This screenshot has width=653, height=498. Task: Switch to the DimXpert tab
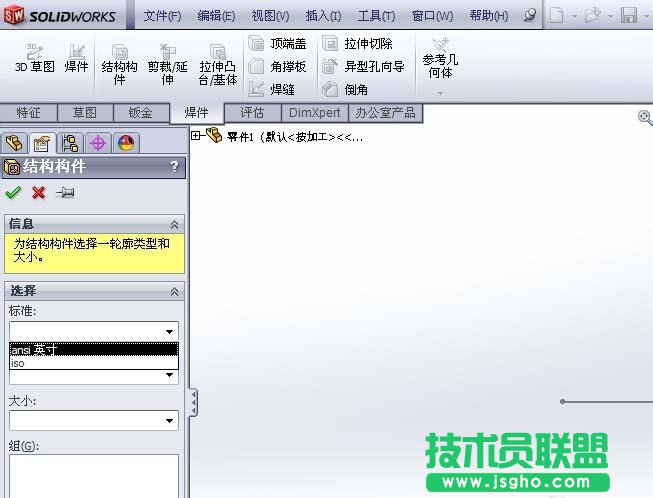[x=314, y=112]
